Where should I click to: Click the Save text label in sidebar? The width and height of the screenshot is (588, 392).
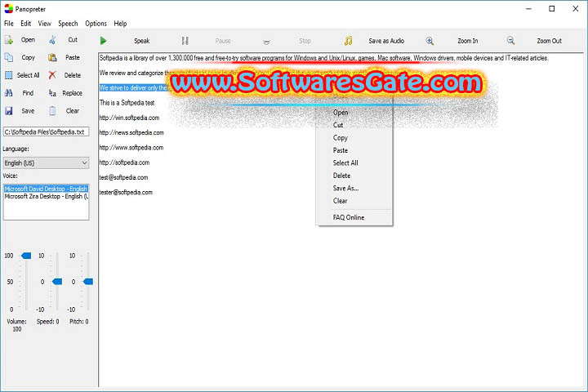28,111
